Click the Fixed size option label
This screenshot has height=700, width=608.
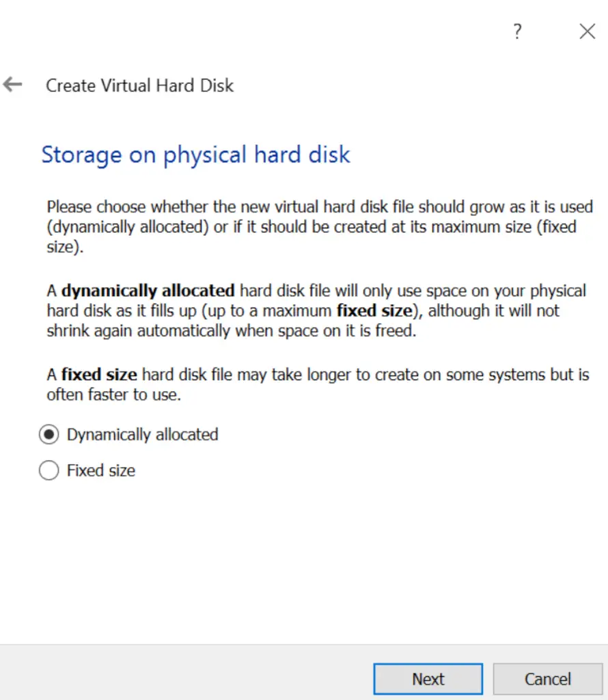click(x=100, y=470)
